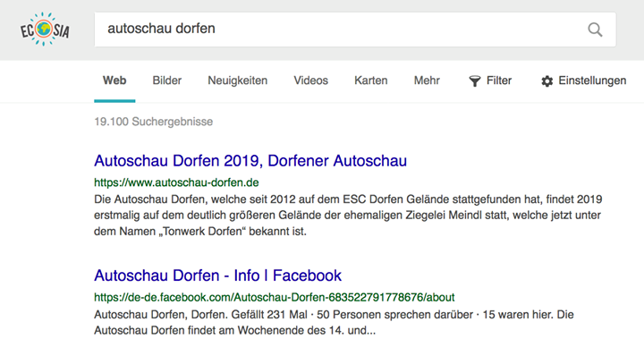Click the '19.100 Suchergebnisse' result count
This screenshot has width=644, height=356.
[x=153, y=122]
